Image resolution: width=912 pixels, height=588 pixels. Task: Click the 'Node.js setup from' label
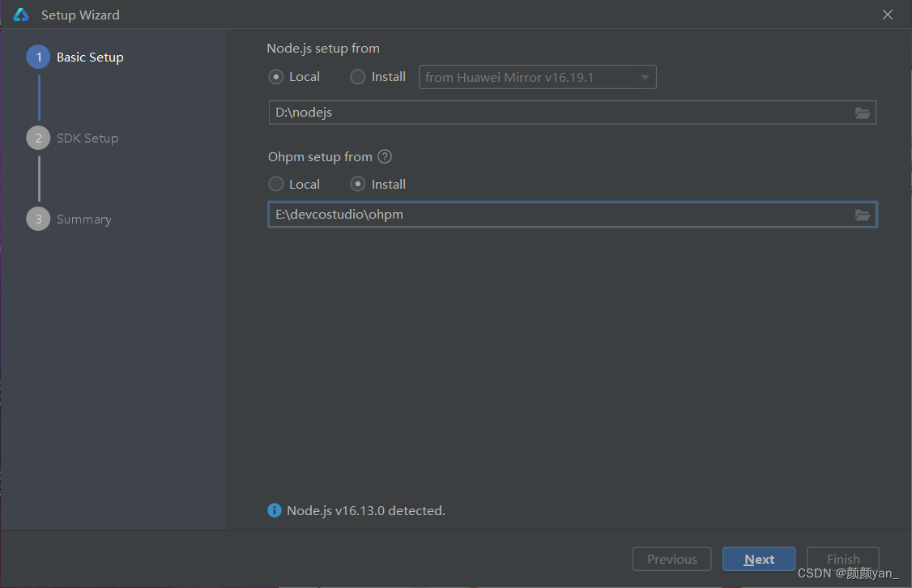coord(323,49)
